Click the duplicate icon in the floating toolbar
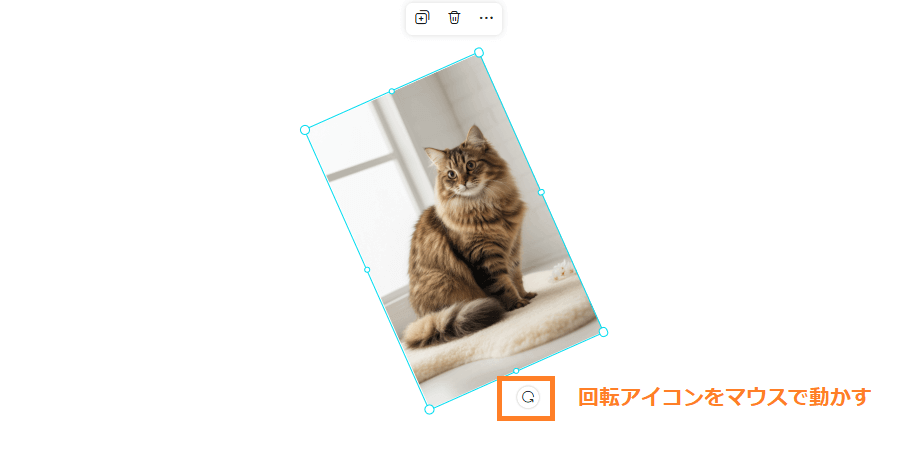 422,18
